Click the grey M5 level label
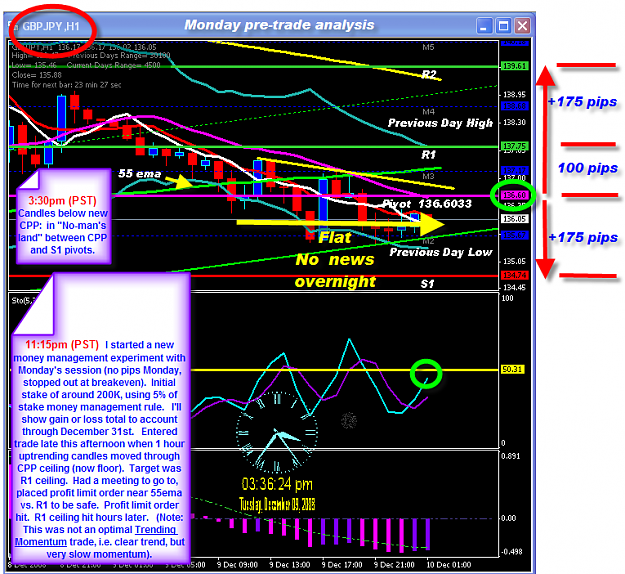This screenshot has width=625, height=574. point(428,47)
